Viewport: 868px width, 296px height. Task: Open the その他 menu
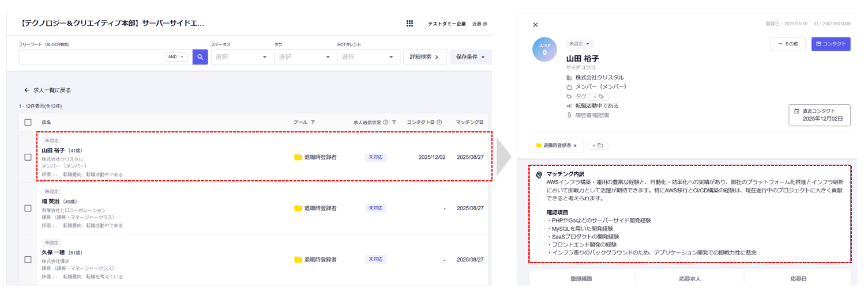coord(787,44)
